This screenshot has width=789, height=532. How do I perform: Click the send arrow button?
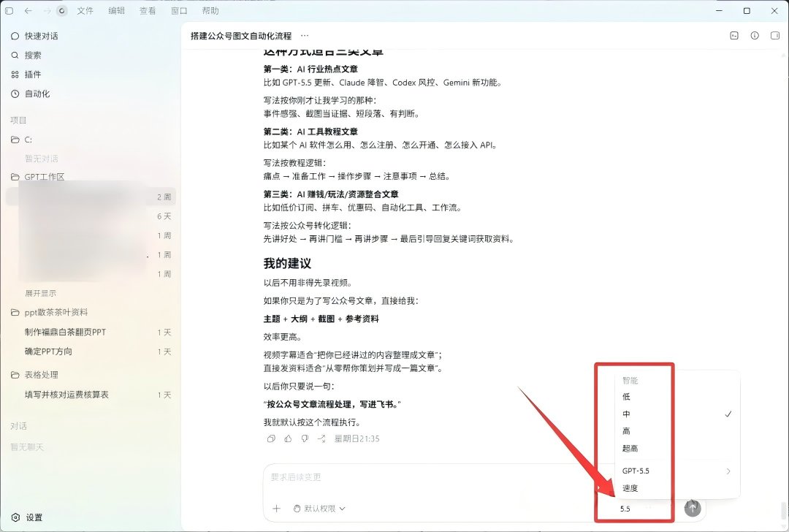[x=693, y=508]
